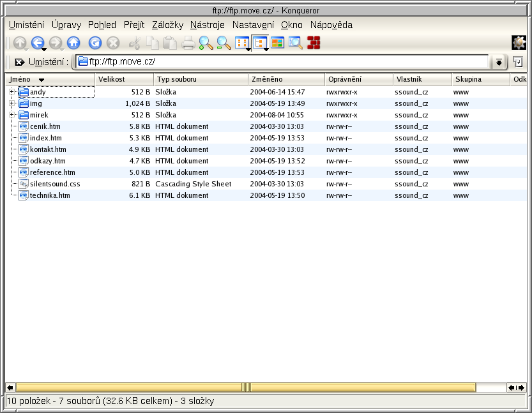The height and width of the screenshot is (413, 532).
Task: Click the Paste clipboard icon
Action: point(171,43)
